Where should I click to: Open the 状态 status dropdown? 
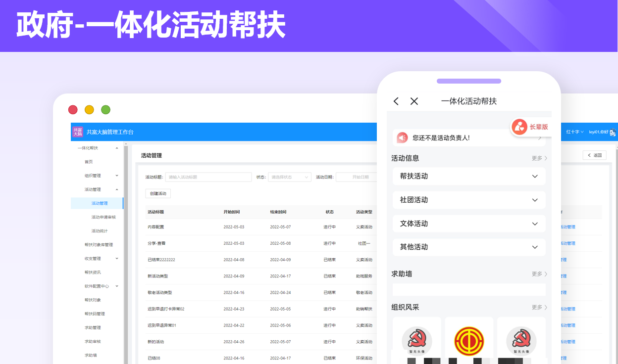pos(290,177)
